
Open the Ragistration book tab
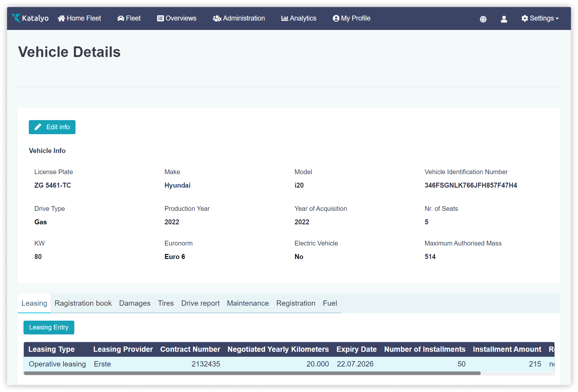coord(83,303)
